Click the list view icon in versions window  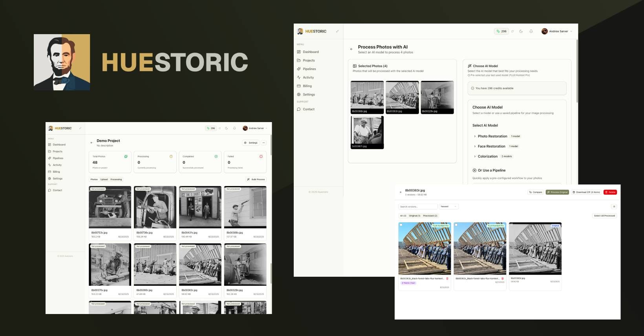click(614, 206)
